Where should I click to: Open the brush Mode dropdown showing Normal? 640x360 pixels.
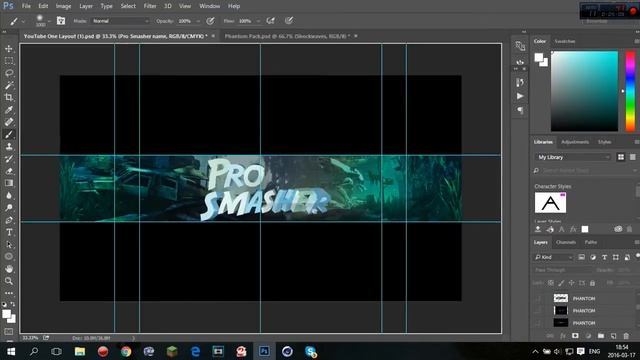pyautogui.click(x=120, y=21)
